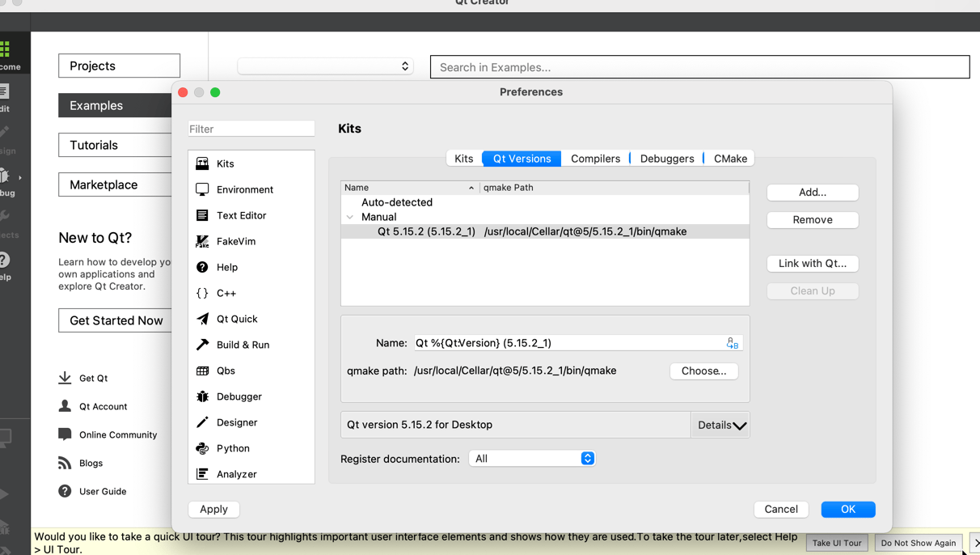Open the Register documentation dropdown

[x=532, y=458]
